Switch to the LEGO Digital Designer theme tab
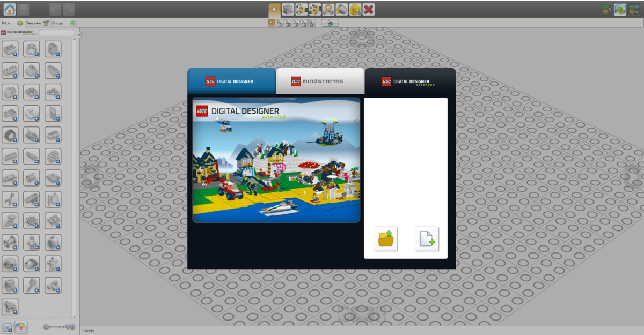644x335 pixels. (x=231, y=81)
